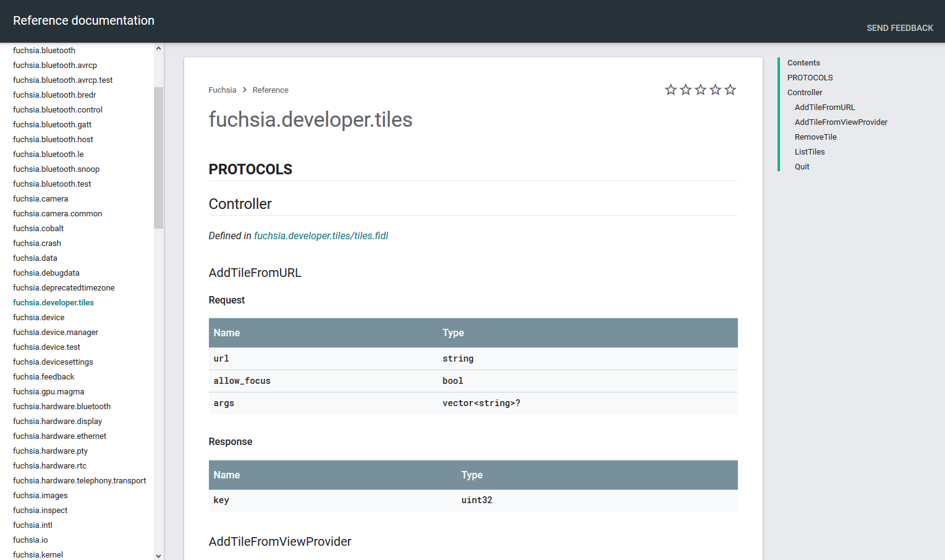Jump to ListTiles in Contents
Image resolution: width=945 pixels, height=560 pixels.
click(x=810, y=151)
